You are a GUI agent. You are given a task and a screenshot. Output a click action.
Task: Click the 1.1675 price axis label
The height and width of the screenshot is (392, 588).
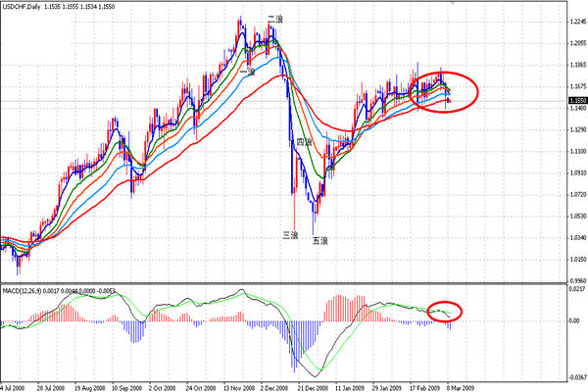coord(578,86)
